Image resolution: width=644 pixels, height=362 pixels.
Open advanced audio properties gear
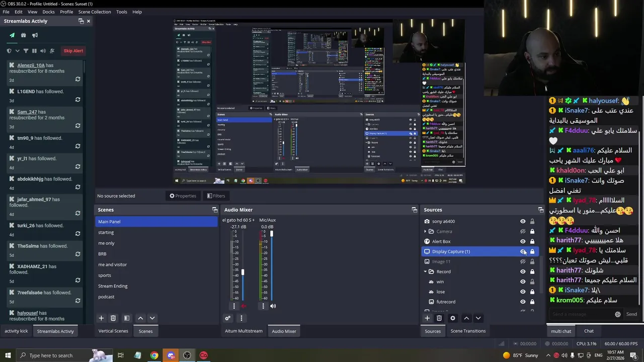pos(228,318)
